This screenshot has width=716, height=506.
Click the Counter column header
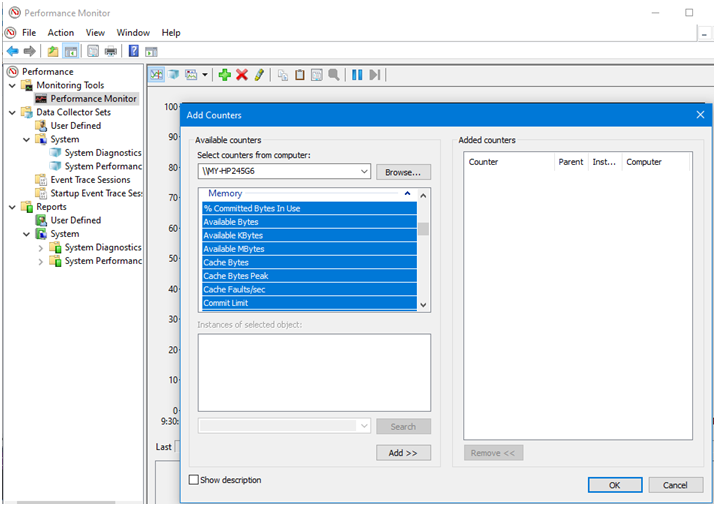pyautogui.click(x=509, y=162)
